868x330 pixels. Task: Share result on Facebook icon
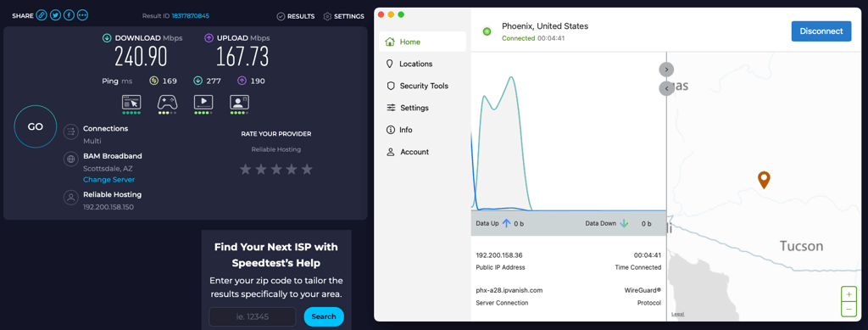click(70, 15)
